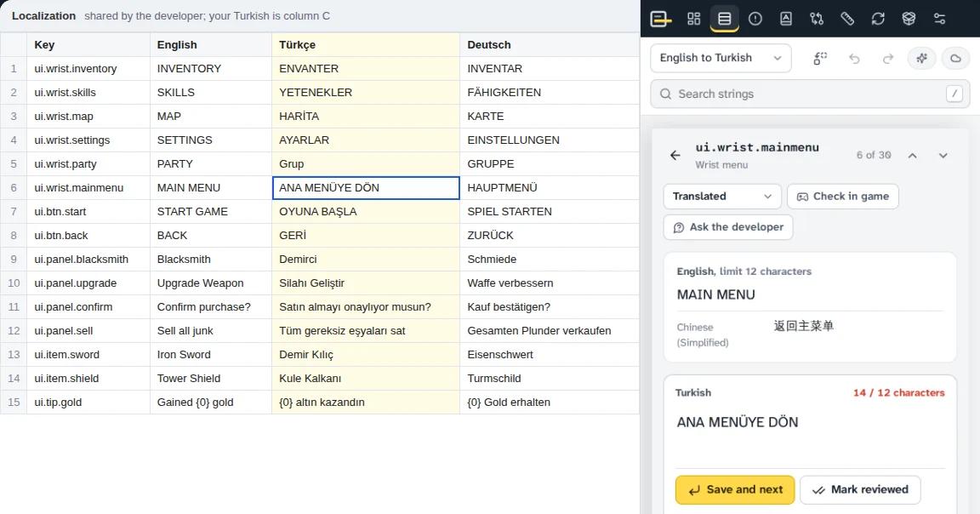The width and height of the screenshot is (980, 514).
Task: Click the Mark reviewed button
Action: point(860,489)
